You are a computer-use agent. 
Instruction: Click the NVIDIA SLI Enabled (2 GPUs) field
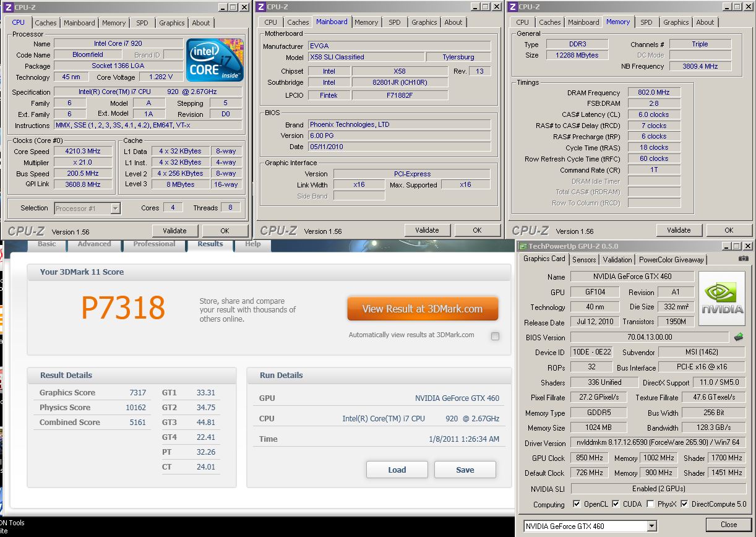[658, 489]
